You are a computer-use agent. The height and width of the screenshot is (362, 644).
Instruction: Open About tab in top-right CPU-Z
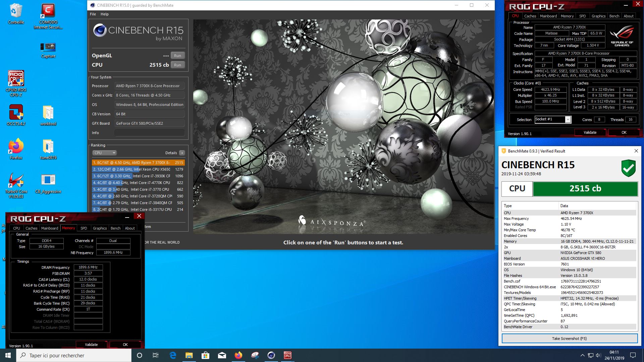click(629, 16)
